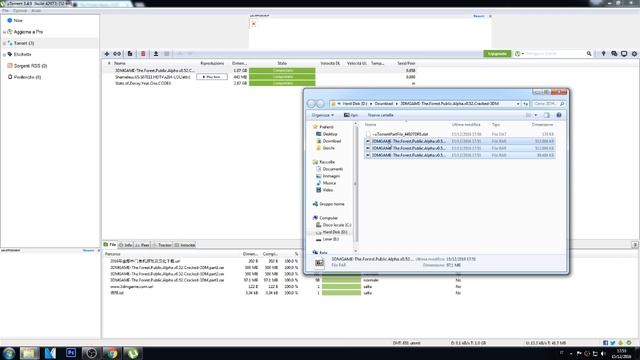This screenshot has height=360, width=640.
Task: Open uTorrent preferences gear icon
Action: [634, 54]
